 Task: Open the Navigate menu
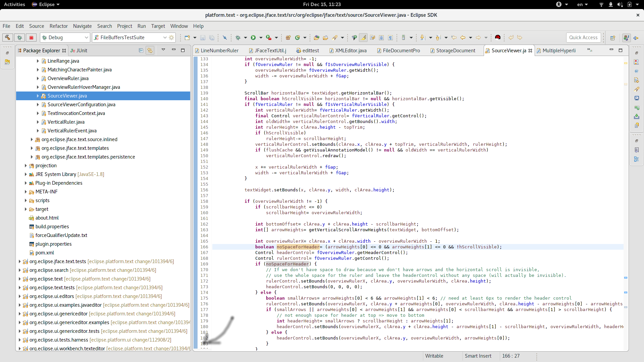tap(82, 26)
